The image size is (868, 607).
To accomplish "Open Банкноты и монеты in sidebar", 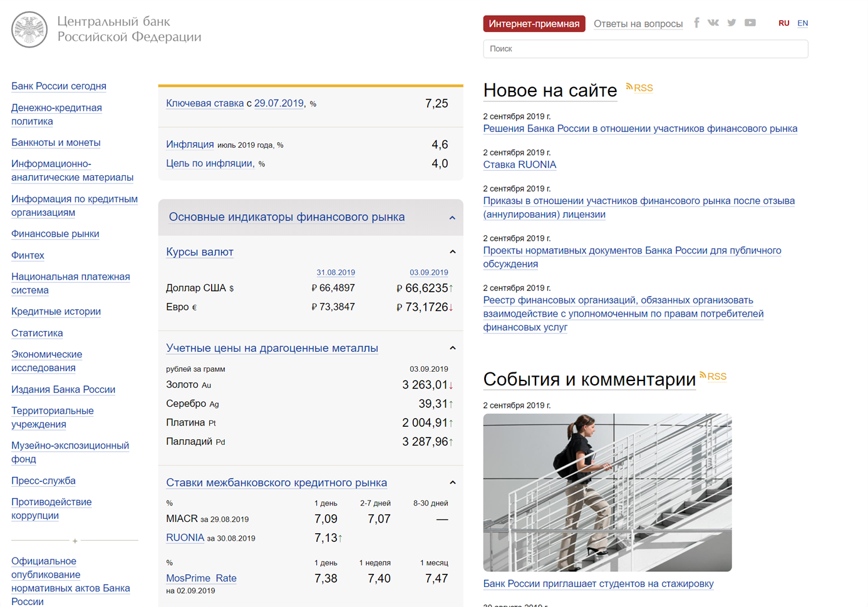I will click(x=56, y=143).
